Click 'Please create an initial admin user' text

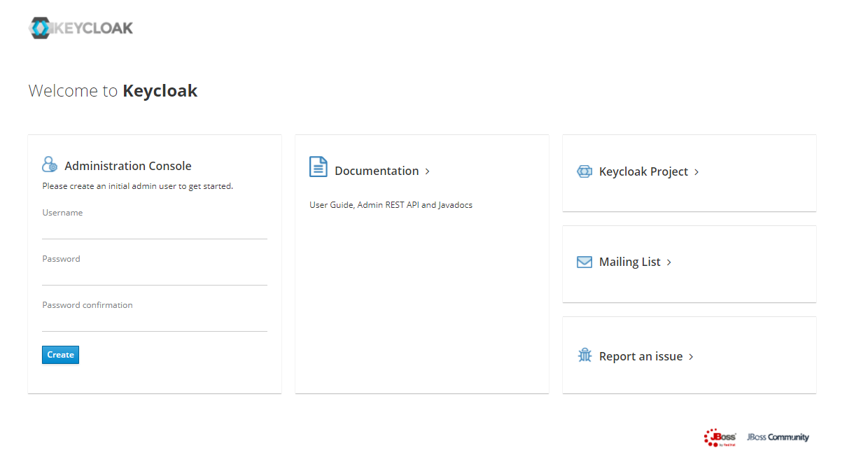tap(137, 186)
